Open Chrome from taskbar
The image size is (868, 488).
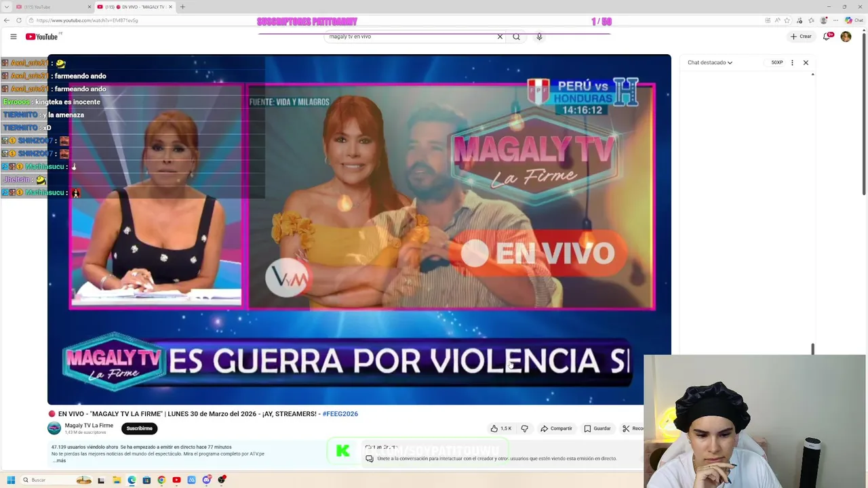click(x=161, y=480)
